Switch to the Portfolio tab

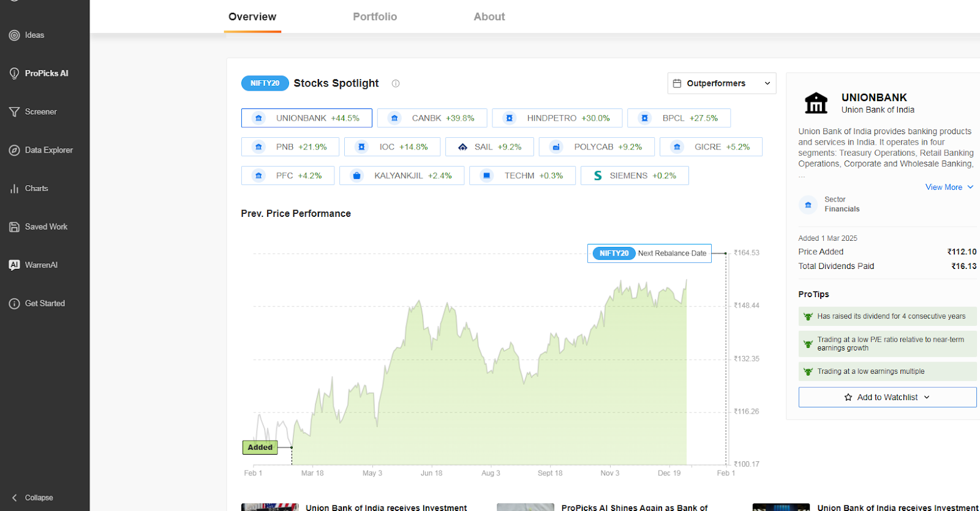[375, 17]
